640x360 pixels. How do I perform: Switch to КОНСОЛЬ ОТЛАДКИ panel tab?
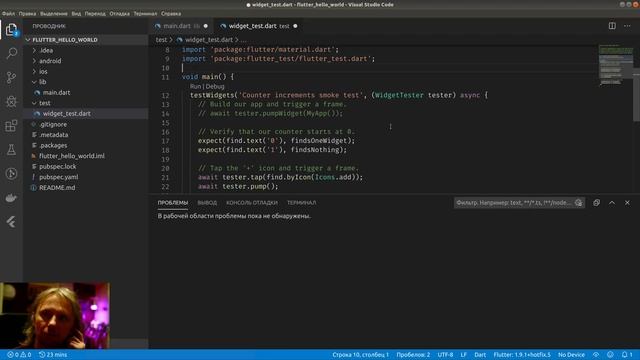252,202
